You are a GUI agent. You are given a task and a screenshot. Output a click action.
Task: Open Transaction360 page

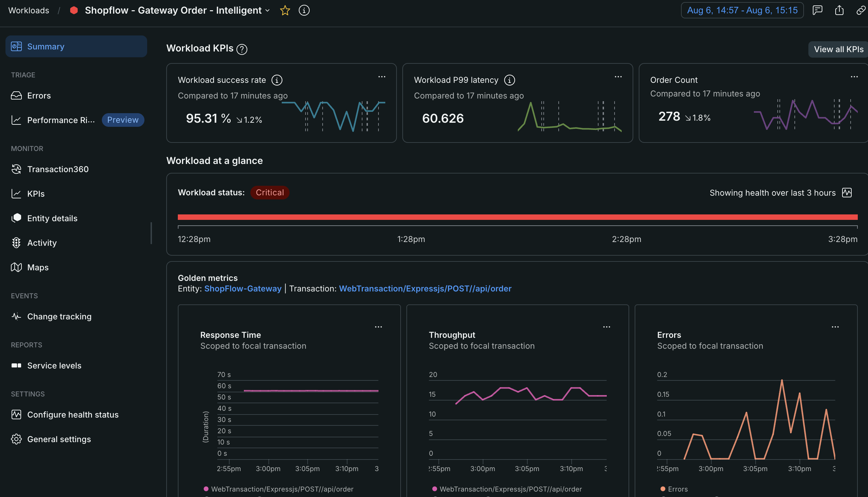(x=58, y=169)
